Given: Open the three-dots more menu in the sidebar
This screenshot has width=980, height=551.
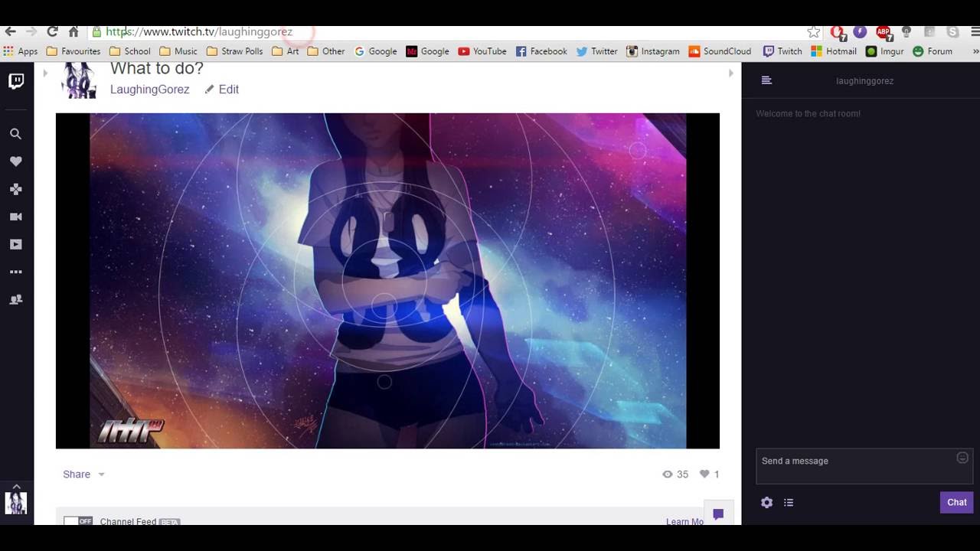Looking at the screenshot, I should pos(15,272).
